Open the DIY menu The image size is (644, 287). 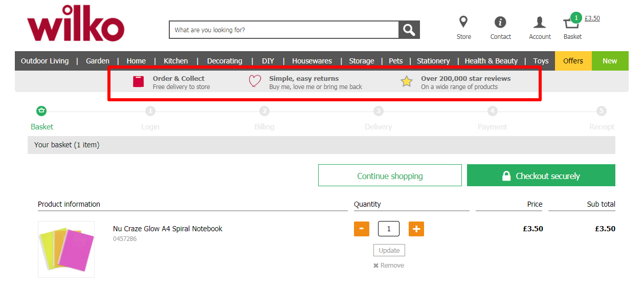click(268, 61)
